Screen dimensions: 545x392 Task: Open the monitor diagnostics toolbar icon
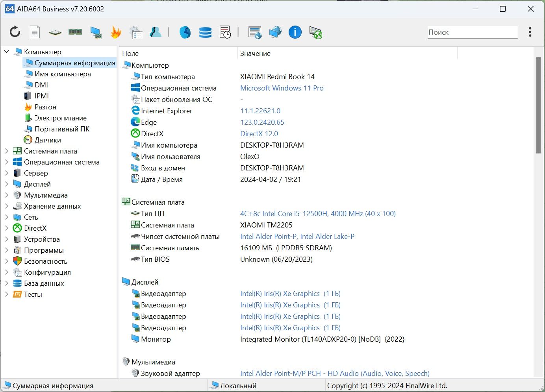click(96, 32)
